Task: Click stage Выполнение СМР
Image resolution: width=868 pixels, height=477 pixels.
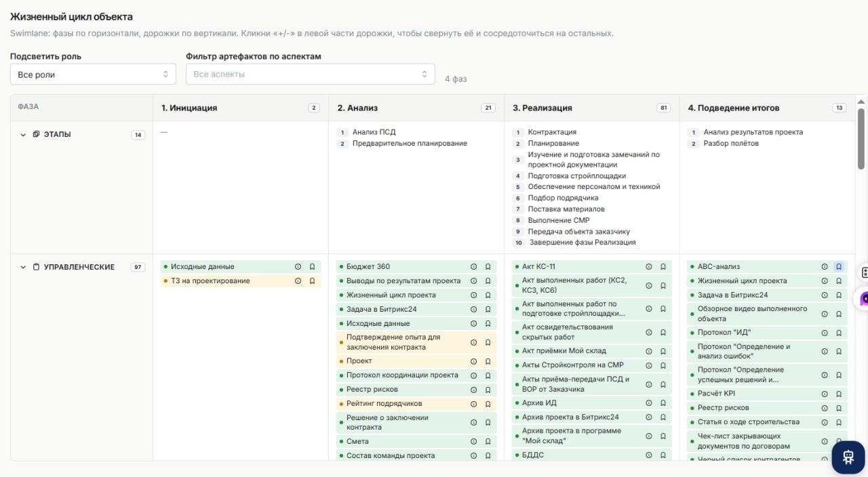Action: click(559, 220)
